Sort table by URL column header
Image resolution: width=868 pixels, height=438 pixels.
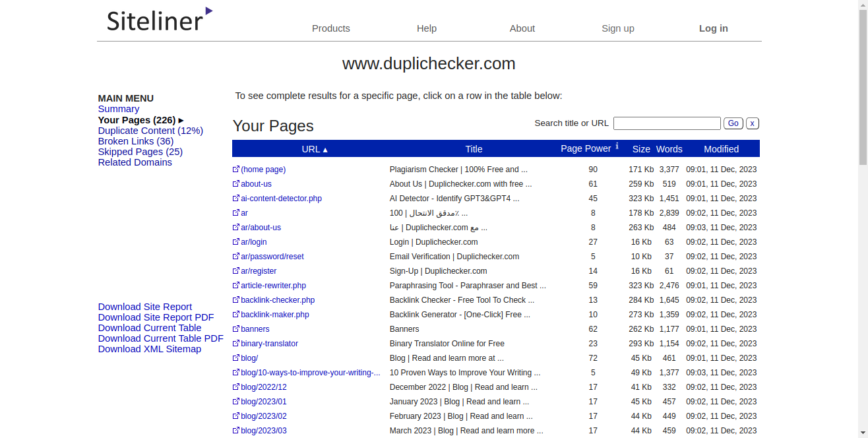point(314,149)
